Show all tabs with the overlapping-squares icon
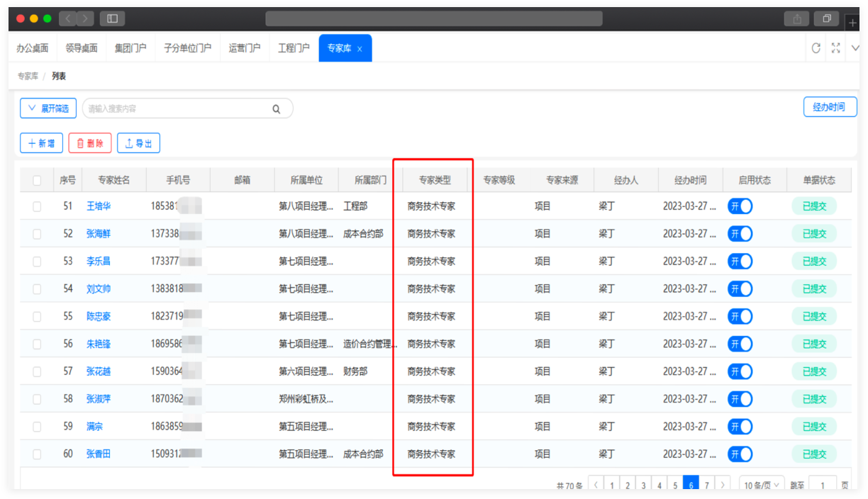The width and height of the screenshot is (868, 499). [x=827, y=18]
